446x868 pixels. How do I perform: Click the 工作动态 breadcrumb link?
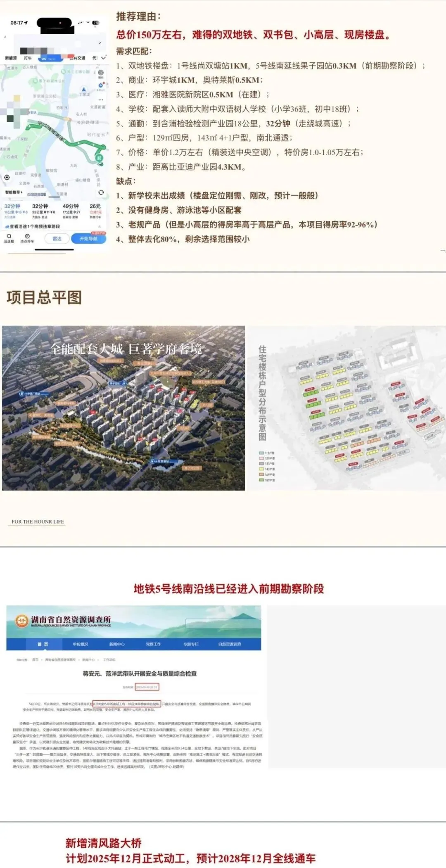[x=109, y=659]
